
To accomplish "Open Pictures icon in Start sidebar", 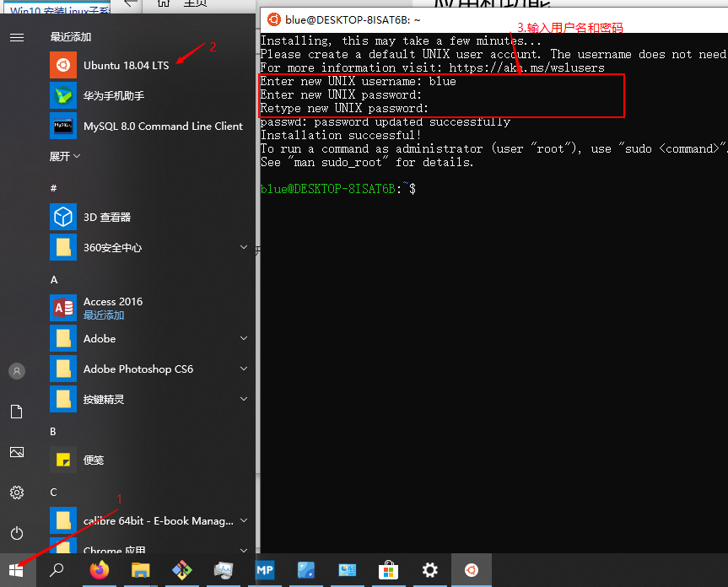I will 17,452.
